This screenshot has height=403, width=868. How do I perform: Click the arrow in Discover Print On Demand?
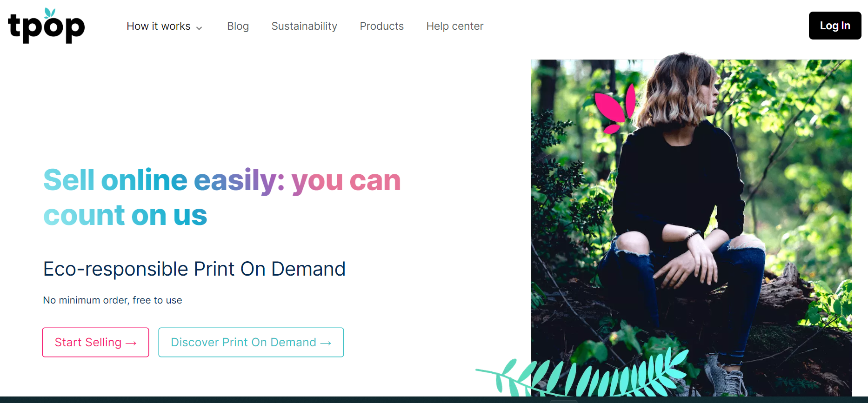[326, 343]
